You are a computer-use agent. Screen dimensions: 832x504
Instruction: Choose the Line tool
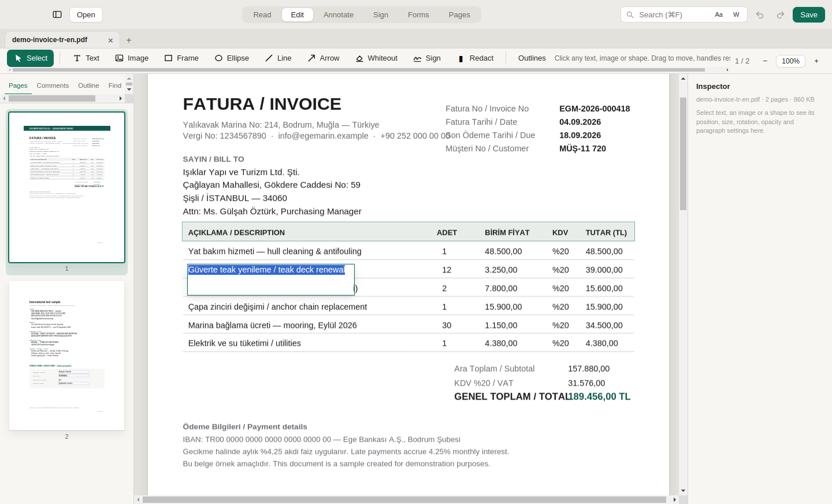point(278,58)
